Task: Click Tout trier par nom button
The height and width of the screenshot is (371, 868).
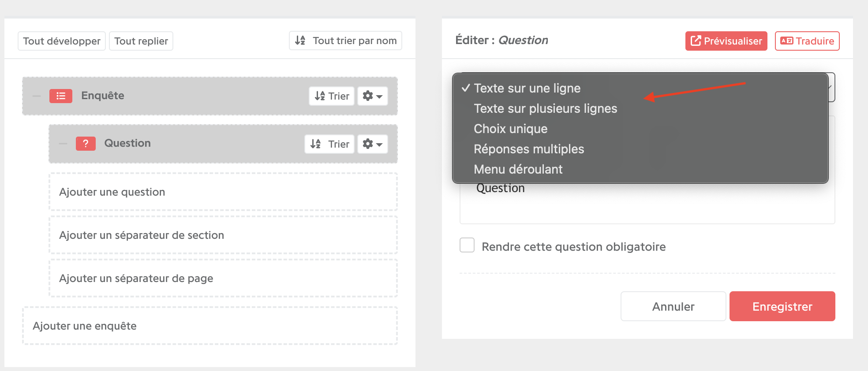Action: [345, 41]
